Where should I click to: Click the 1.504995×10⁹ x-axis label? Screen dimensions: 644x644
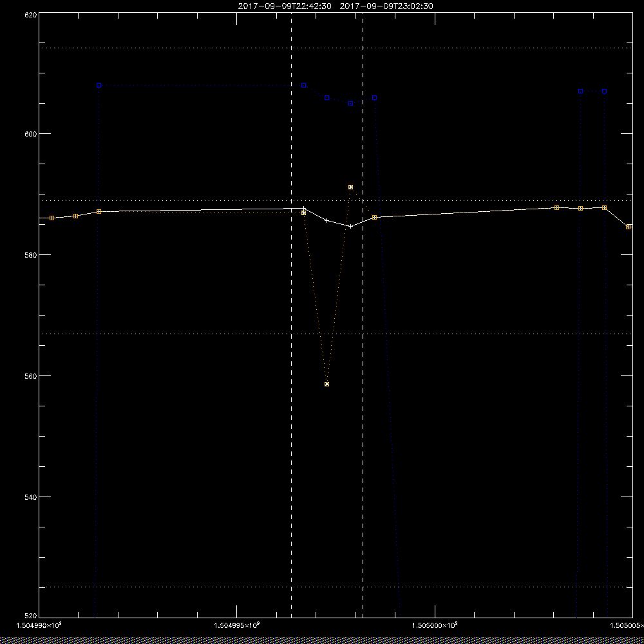click(237, 625)
